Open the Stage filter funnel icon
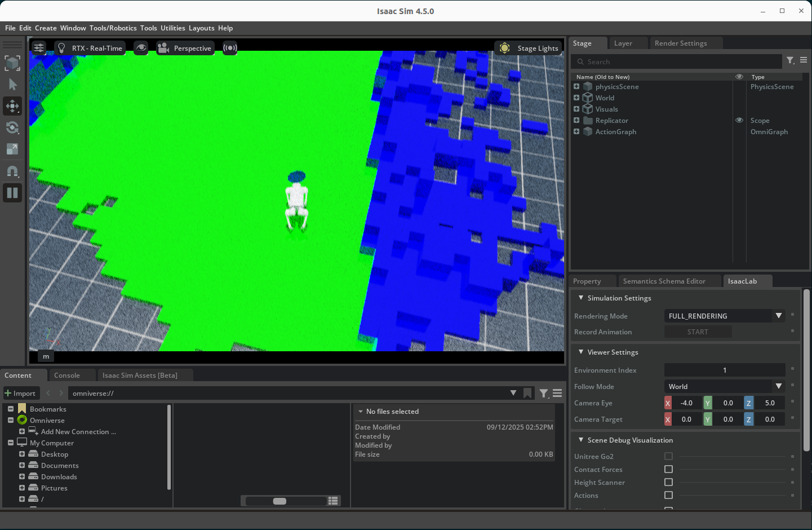This screenshot has width=812, height=530. click(790, 61)
